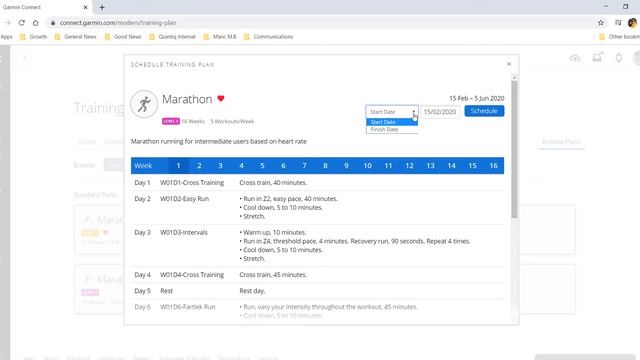Click the watch device icon in header
Image resolution: width=640 pixels, height=360 pixels.
coord(619,58)
